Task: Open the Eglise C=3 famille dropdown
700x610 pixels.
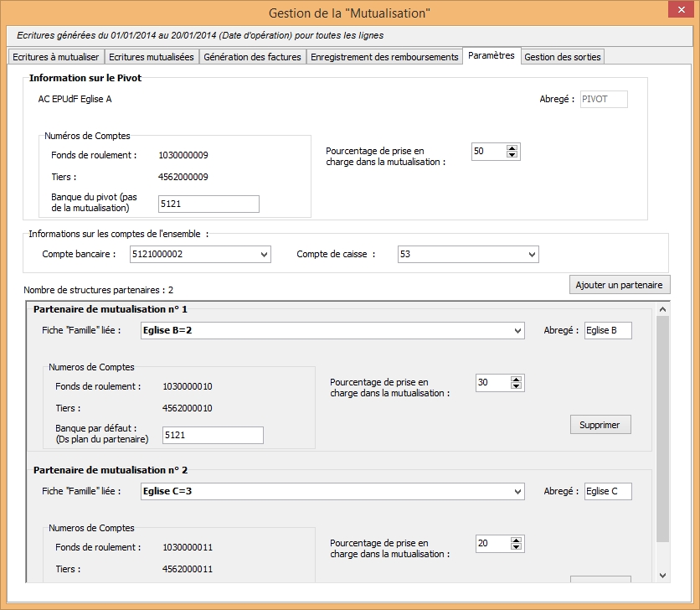Action: tap(517, 492)
